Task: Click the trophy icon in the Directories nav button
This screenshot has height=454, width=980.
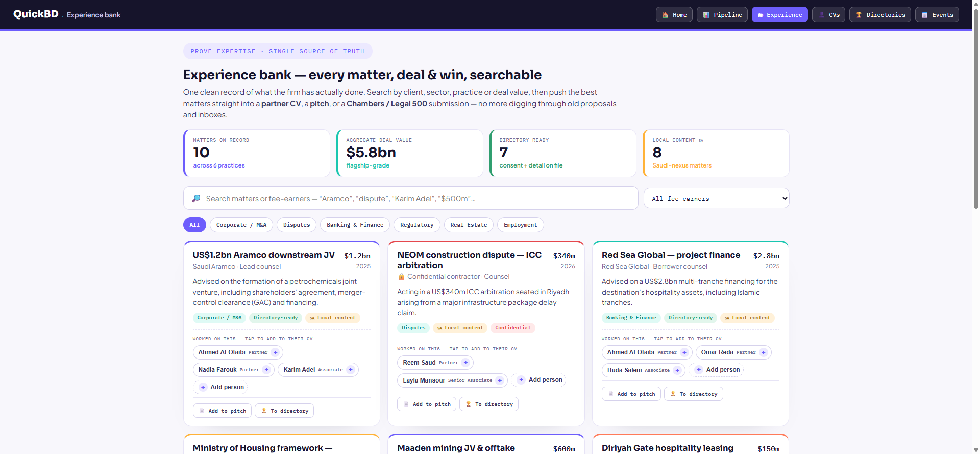Action: coord(859,15)
